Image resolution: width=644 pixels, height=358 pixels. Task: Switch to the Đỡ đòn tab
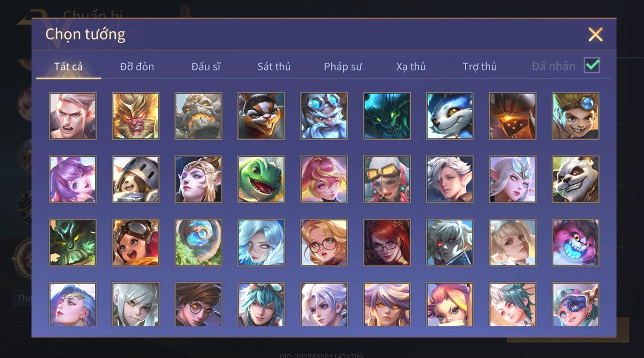(x=137, y=67)
